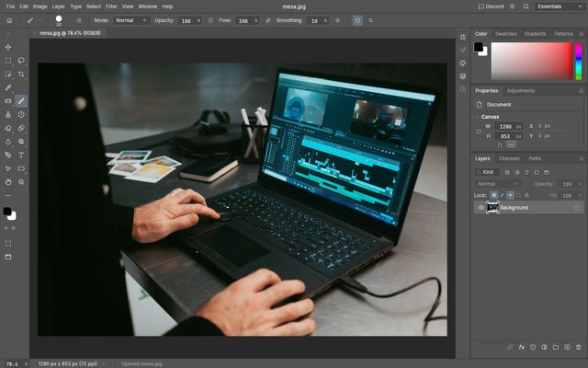Toggle Background layer visibility eye

[481, 208]
